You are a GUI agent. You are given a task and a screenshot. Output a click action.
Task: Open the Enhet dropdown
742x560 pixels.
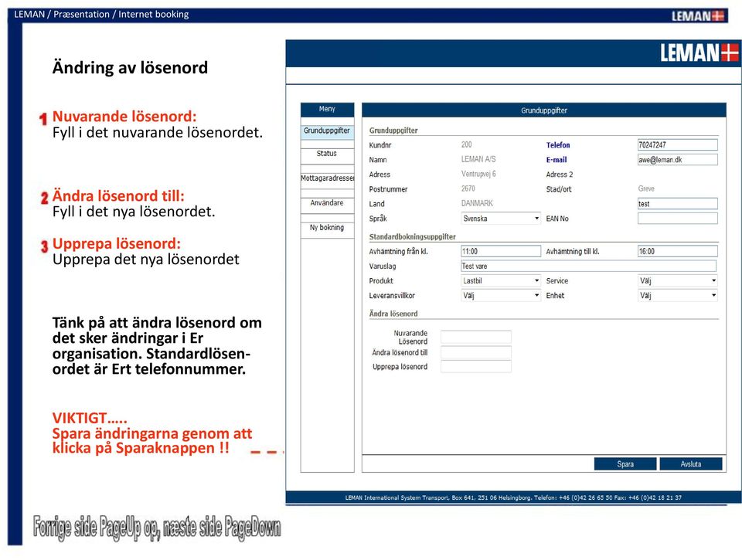point(678,296)
